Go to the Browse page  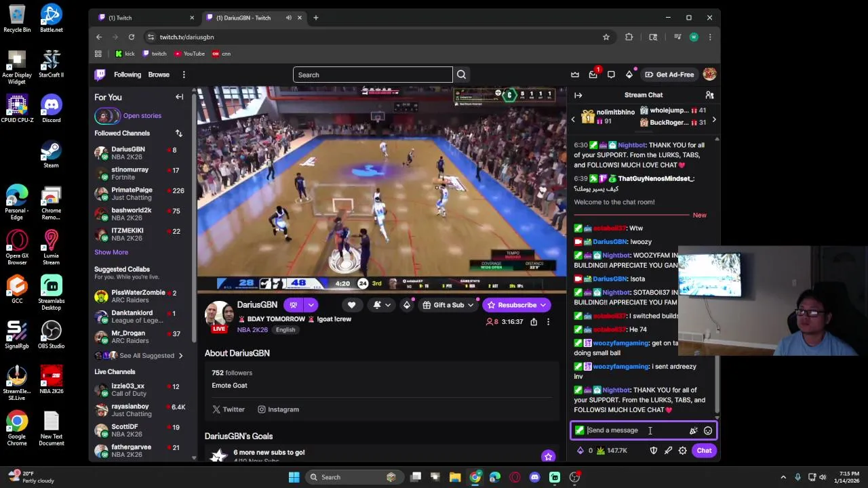(159, 75)
